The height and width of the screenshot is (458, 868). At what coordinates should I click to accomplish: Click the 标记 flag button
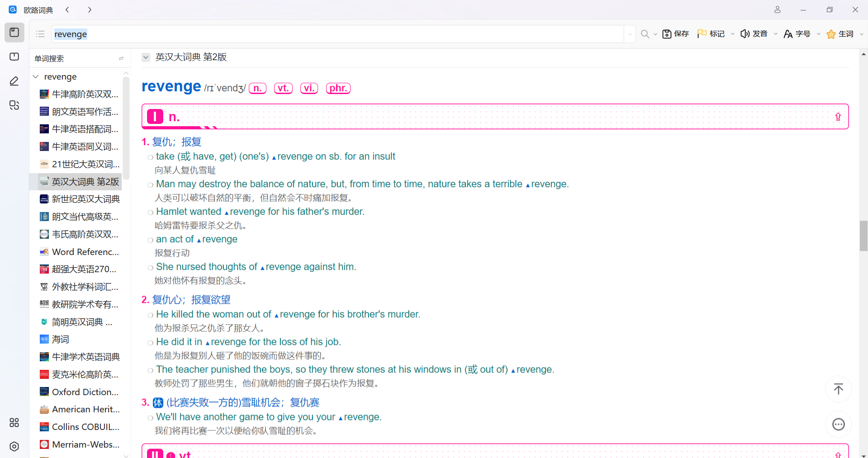coord(711,34)
